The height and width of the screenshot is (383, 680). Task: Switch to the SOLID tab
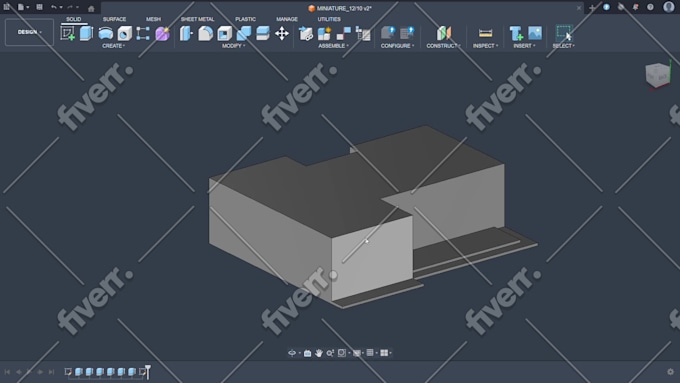coord(74,19)
